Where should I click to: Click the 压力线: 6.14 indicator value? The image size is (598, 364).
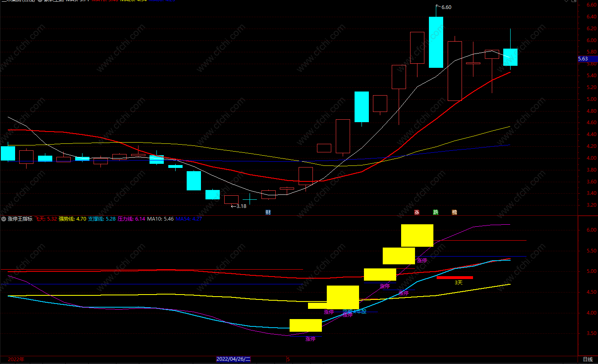(x=131, y=219)
